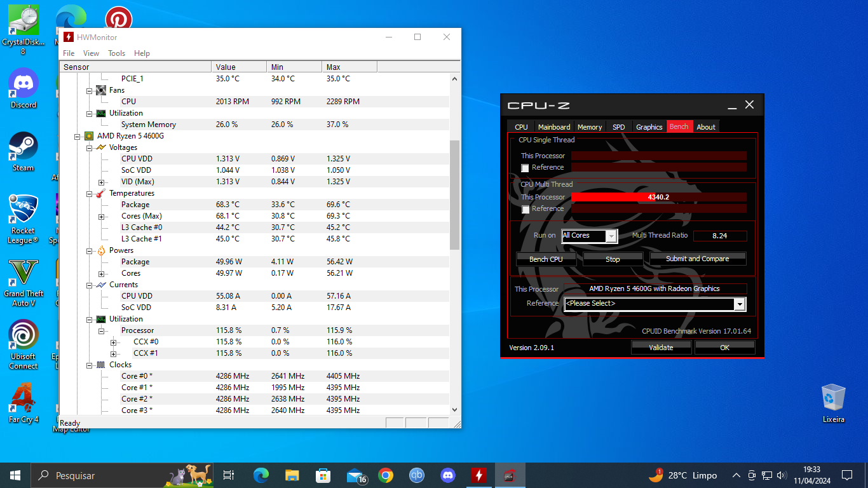Collapse the AMD Ryzen 5 4600G node
Image resolution: width=868 pixels, height=488 pixels.
tap(78, 136)
